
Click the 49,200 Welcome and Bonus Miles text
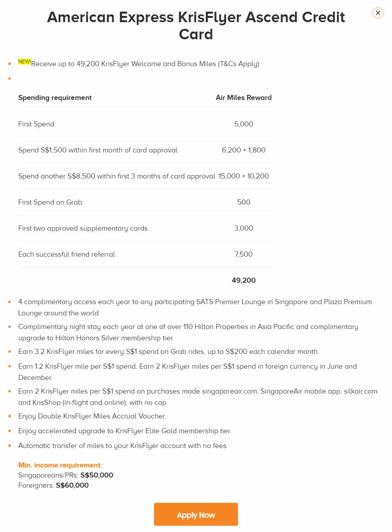(145, 64)
